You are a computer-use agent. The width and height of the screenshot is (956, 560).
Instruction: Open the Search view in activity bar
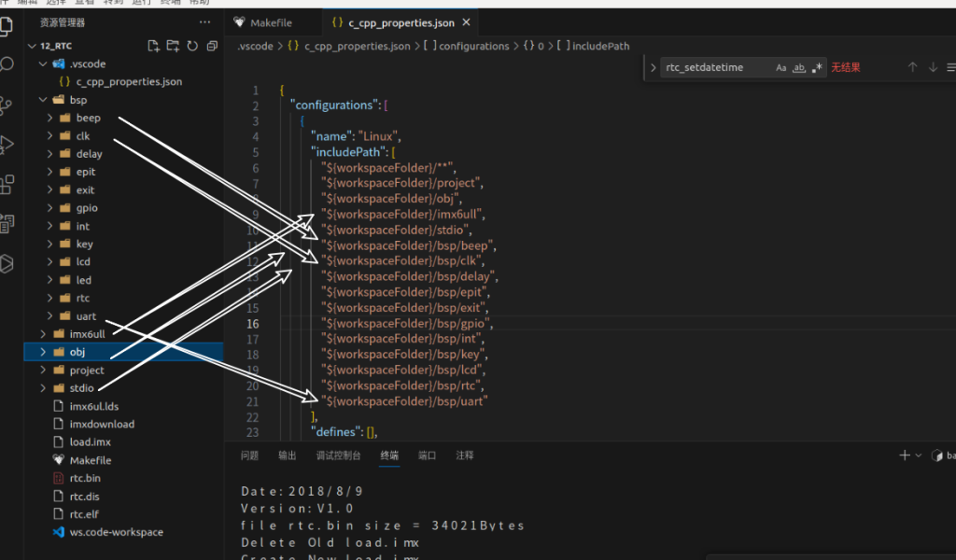pyautogui.click(x=7, y=64)
